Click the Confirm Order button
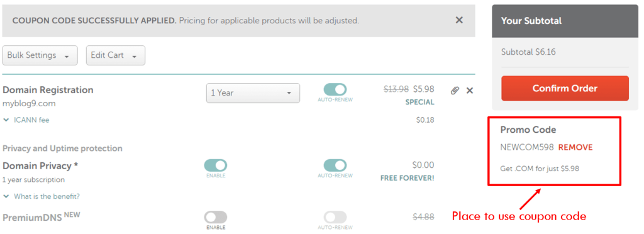644x234 pixels. click(565, 88)
